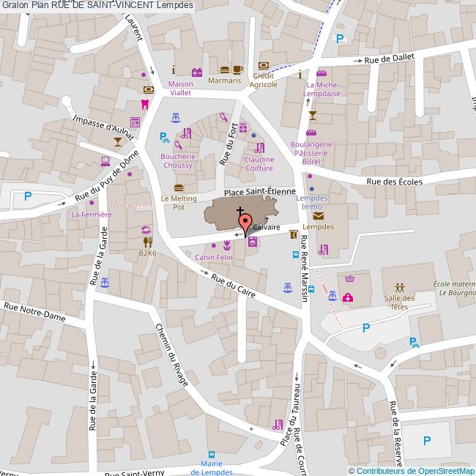The height and width of the screenshot is (476, 476).
Task: Click the Canin Félin pet shop label
Action: (x=213, y=258)
